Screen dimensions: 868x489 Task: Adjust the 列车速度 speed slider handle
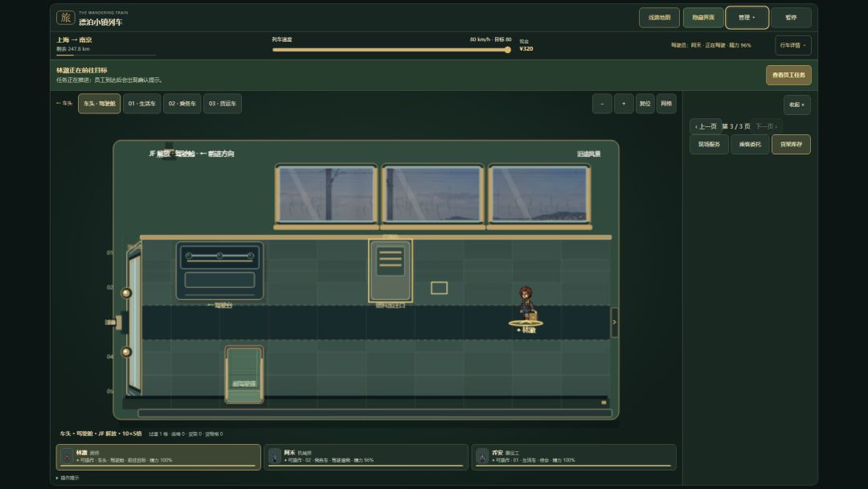[x=508, y=50]
